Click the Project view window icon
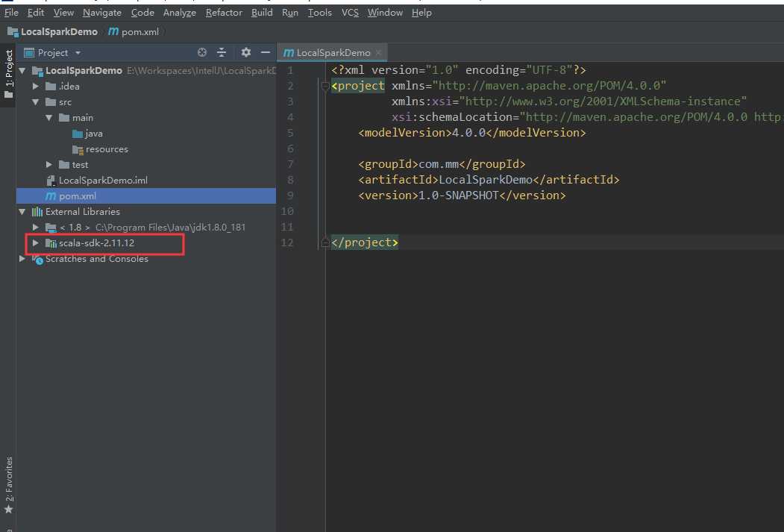 pyautogui.click(x=29, y=52)
